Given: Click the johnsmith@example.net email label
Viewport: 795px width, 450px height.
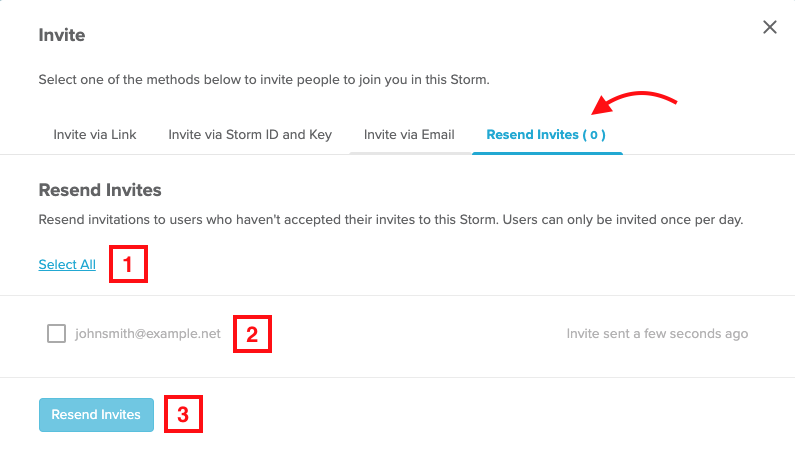Looking at the screenshot, I should point(148,333).
